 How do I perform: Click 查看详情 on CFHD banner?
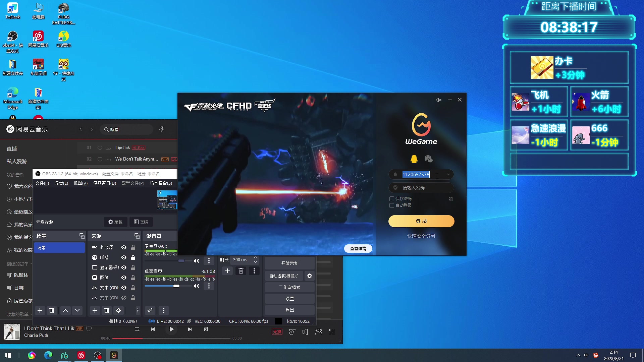click(358, 248)
